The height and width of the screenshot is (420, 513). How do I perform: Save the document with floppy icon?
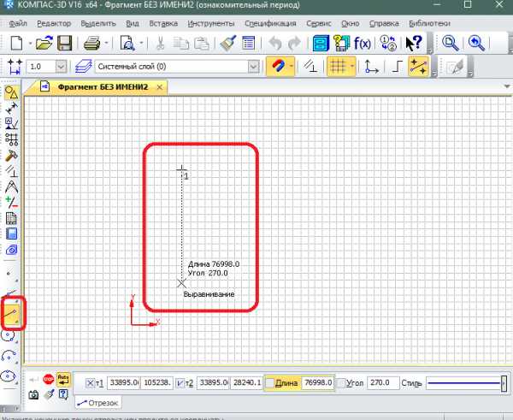point(65,43)
